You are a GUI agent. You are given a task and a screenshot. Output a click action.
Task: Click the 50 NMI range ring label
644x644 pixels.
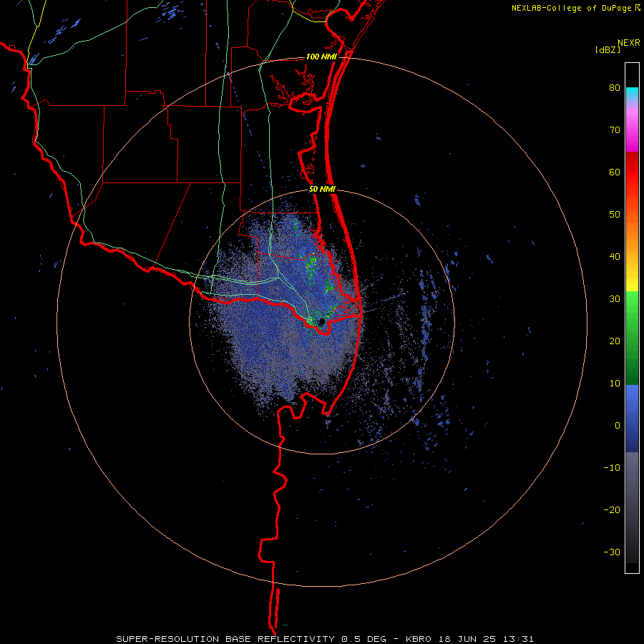point(322,190)
